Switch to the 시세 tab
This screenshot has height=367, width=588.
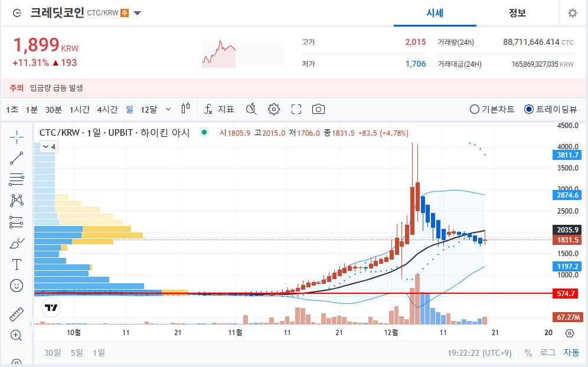(x=435, y=13)
